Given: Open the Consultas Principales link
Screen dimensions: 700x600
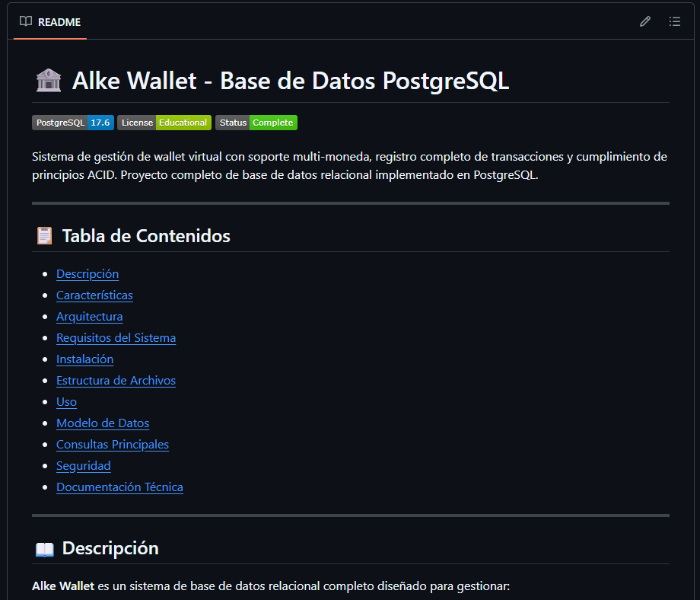Looking at the screenshot, I should [112, 444].
